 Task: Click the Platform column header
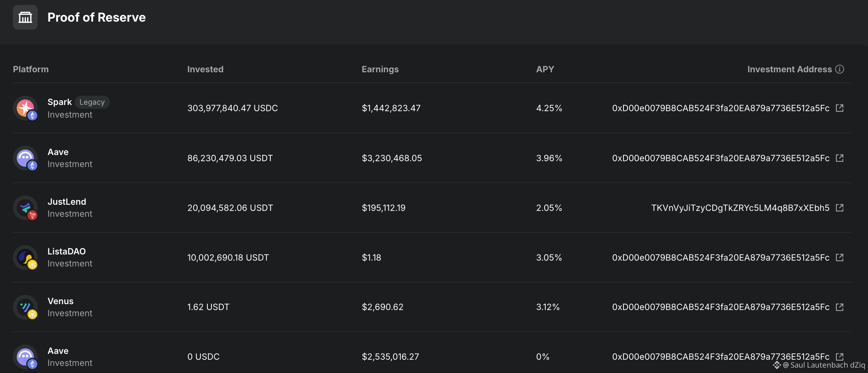pos(31,69)
